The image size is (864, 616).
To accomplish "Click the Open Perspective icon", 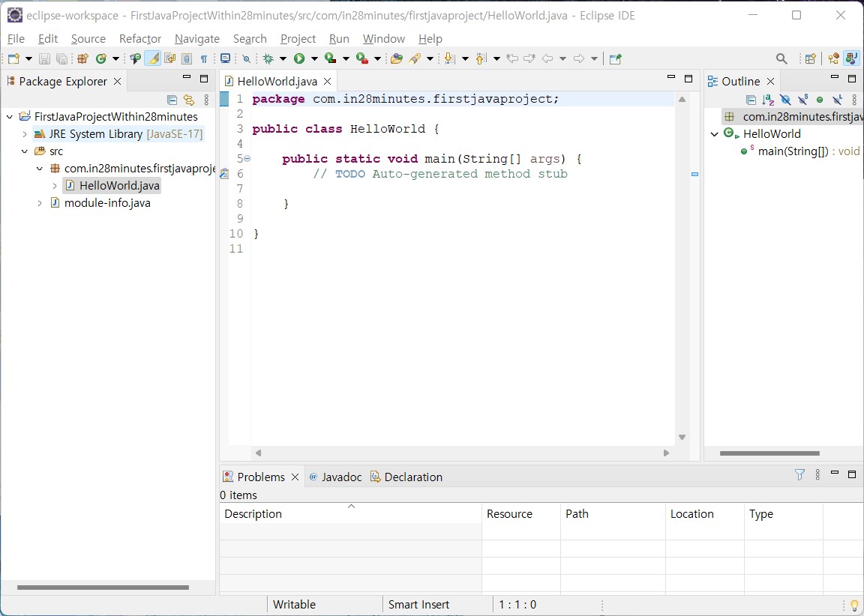I will click(x=810, y=58).
